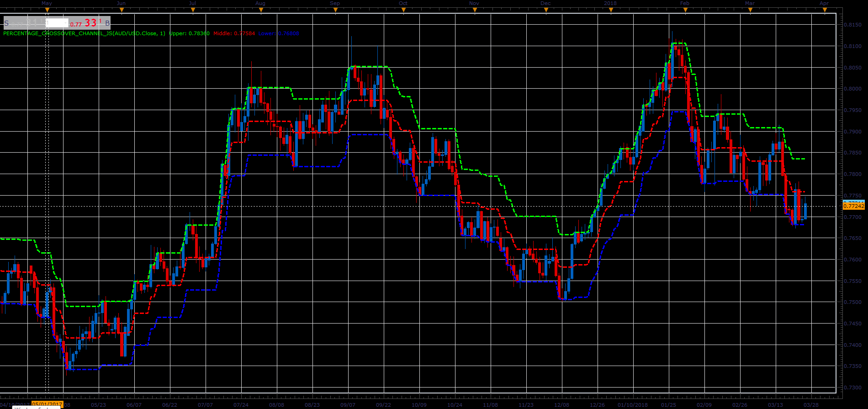Click the 0.7350 price axis label

(x=852, y=366)
